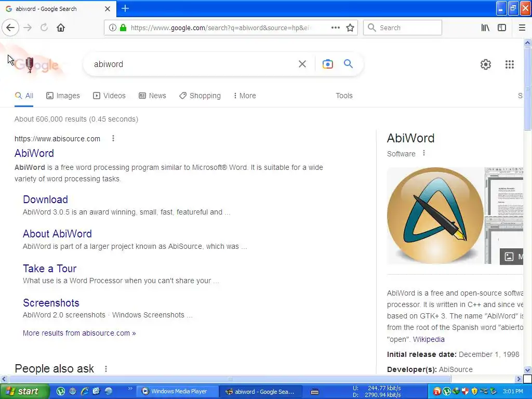532x399 pixels.
Task: Reload the page with the refresh icon
Action: coord(44,28)
